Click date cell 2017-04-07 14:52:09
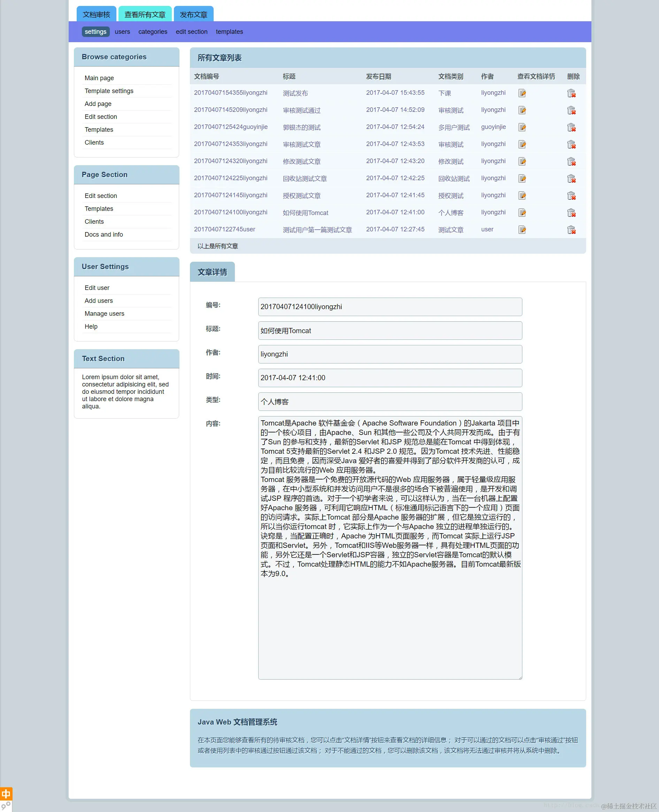Image resolution: width=659 pixels, height=812 pixels. coord(395,110)
